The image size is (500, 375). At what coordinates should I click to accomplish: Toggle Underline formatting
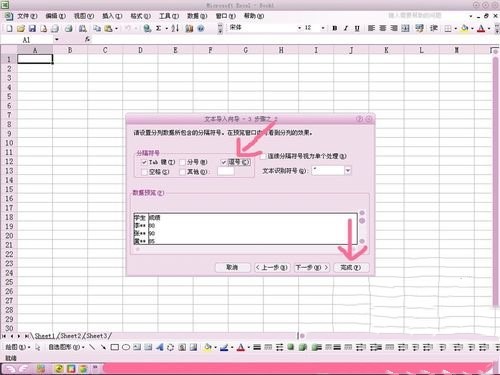tap(357, 28)
